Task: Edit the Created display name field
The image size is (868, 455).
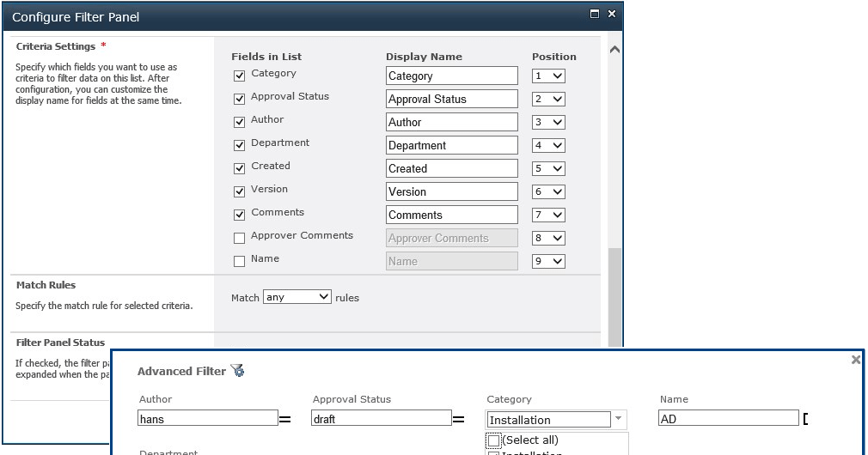Action: pyautogui.click(x=452, y=168)
